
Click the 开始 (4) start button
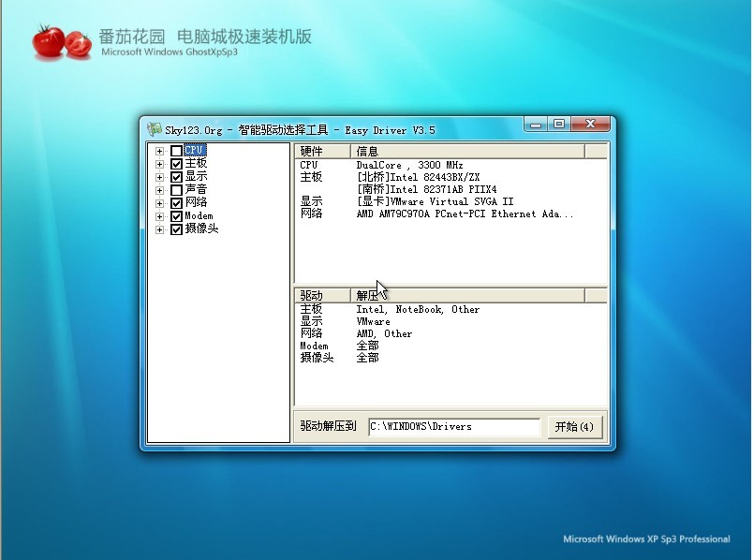[574, 426]
